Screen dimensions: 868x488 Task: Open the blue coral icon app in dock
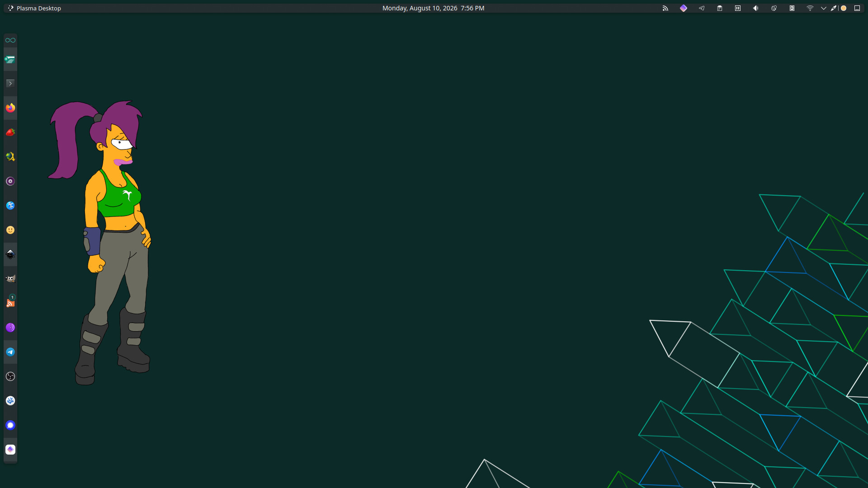[10, 401]
